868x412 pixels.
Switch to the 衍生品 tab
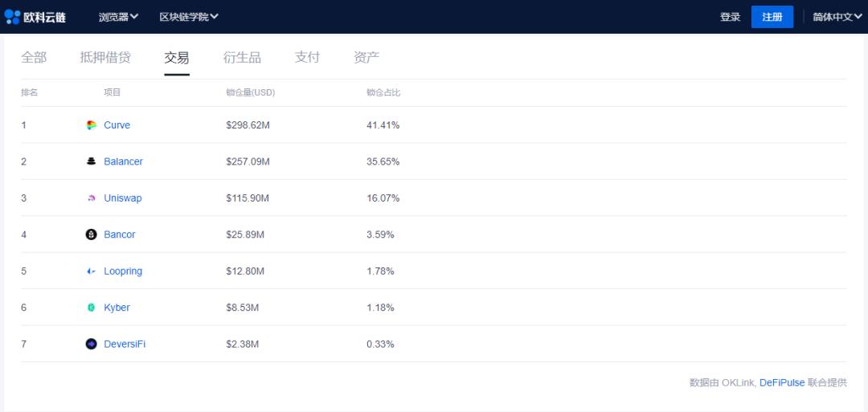tap(242, 58)
